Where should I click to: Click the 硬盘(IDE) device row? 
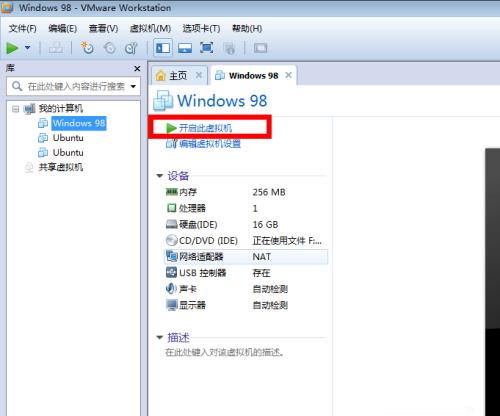[247, 225]
